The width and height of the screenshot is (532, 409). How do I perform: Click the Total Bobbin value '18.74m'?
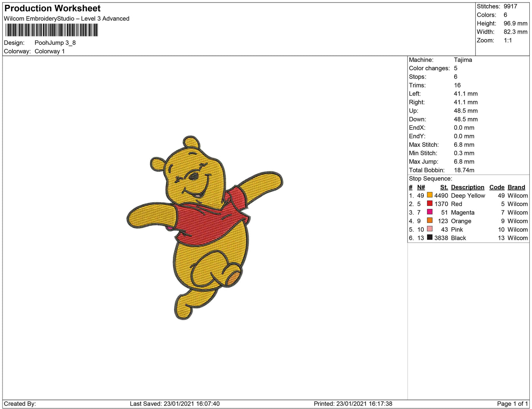tap(464, 170)
